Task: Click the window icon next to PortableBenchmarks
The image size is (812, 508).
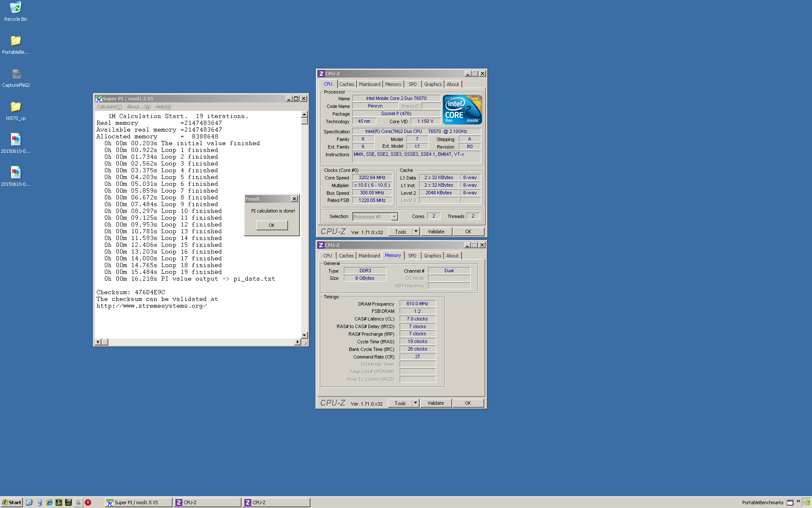Action: tap(790, 502)
